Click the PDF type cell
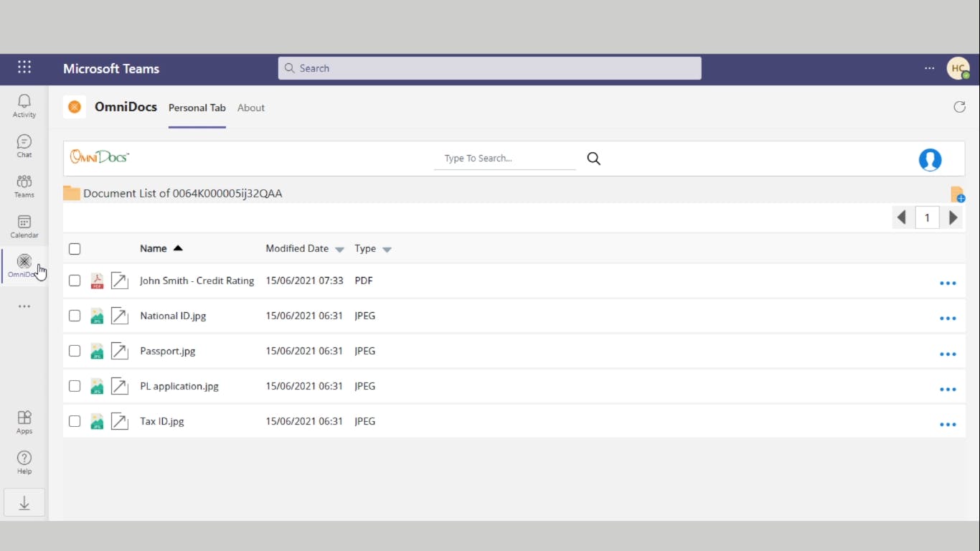 pos(364,281)
